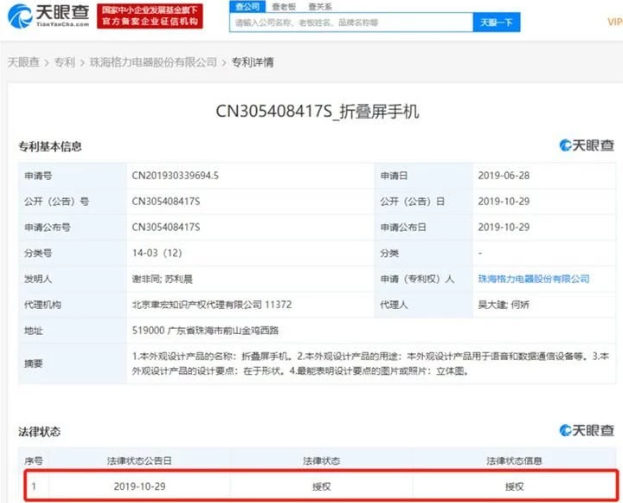Click the 发明人 label cell

pos(73,279)
